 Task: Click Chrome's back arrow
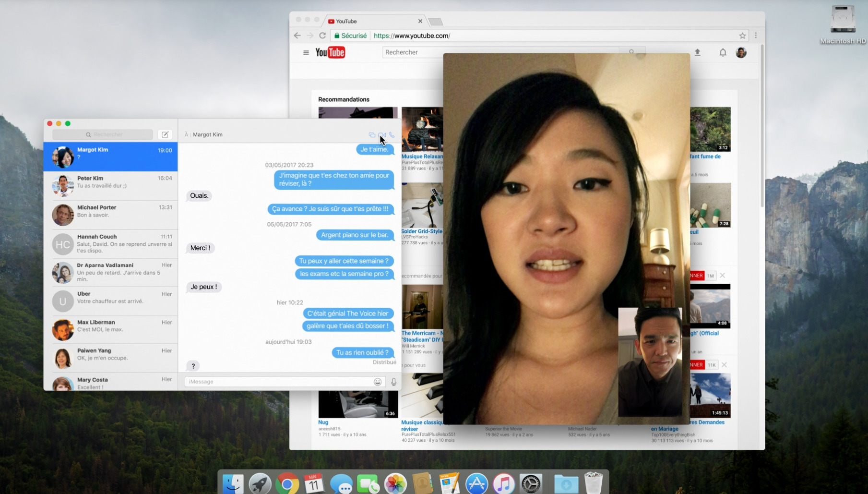(x=297, y=36)
